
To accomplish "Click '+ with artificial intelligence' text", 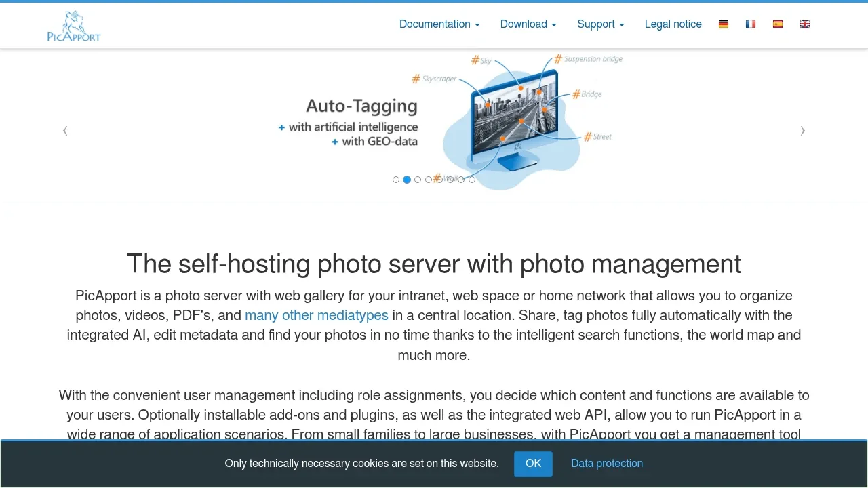I will pyautogui.click(x=348, y=127).
